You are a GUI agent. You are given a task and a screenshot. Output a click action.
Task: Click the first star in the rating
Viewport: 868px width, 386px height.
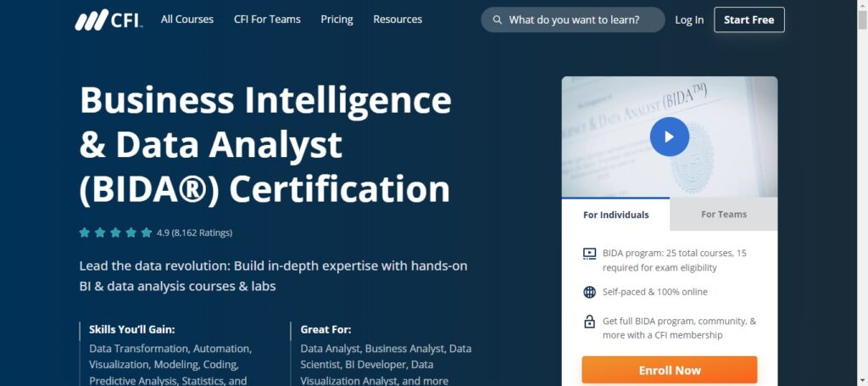pos(85,232)
